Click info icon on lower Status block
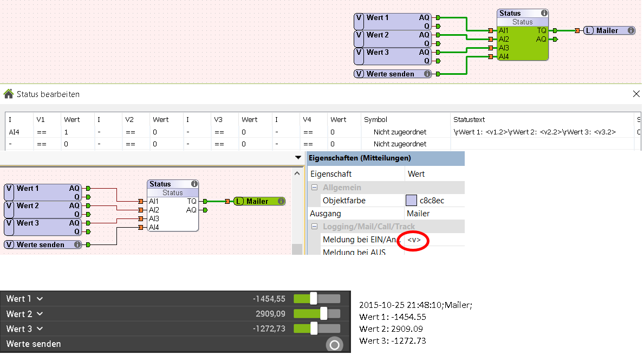Image resolution: width=644 pixels, height=354 pixels. tap(194, 184)
